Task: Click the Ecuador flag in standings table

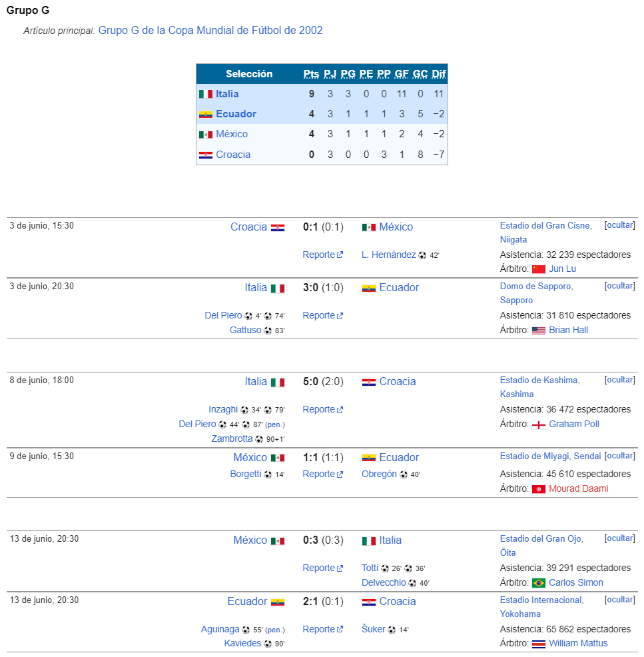Action: click(x=206, y=115)
